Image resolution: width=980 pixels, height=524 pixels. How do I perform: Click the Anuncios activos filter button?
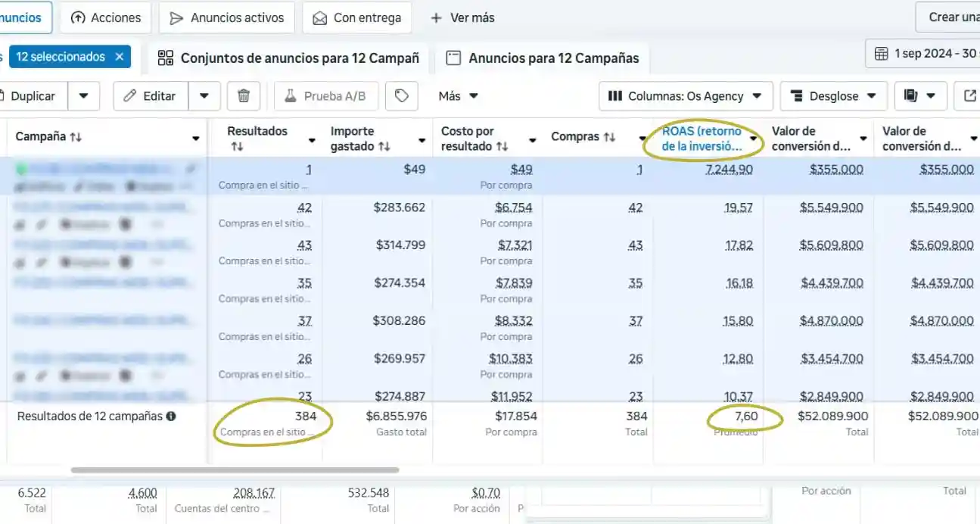click(x=228, y=17)
